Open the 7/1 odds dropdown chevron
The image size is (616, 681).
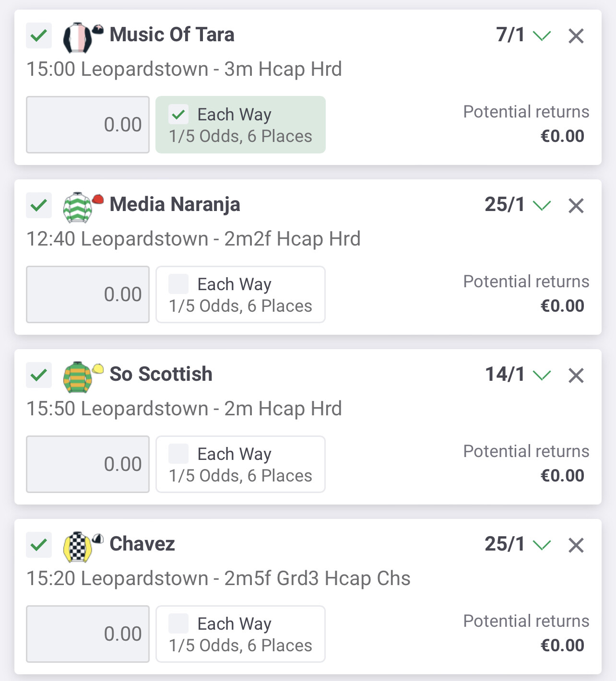pyautogui.click(x=542, y=36)
